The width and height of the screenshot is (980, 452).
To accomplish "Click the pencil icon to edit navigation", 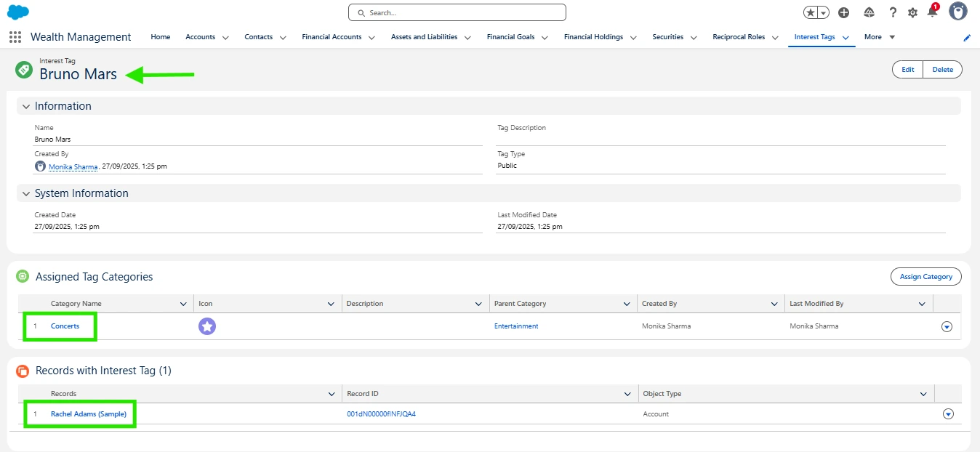I will (x=967, y=38).
